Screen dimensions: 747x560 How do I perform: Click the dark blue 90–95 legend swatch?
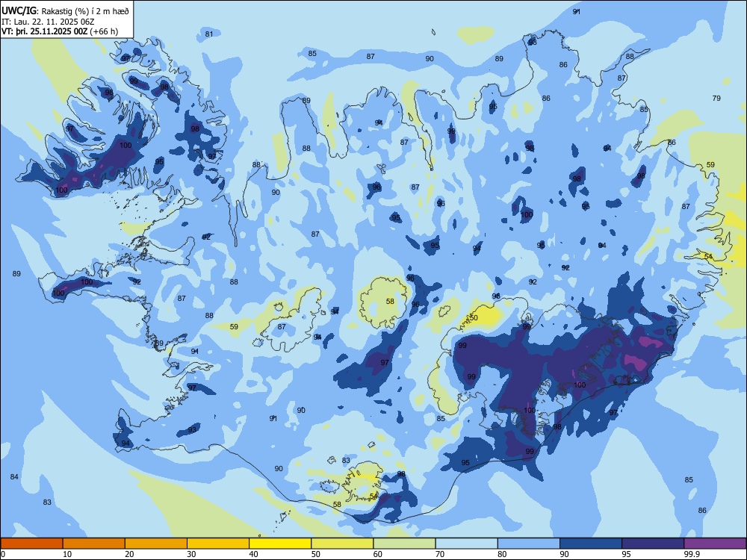591,544
